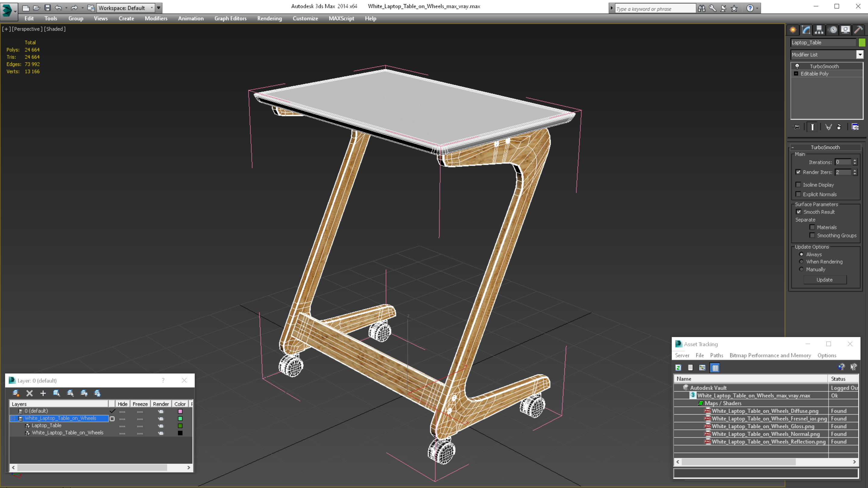Select the When Rendering radio option

pyautogui.click(x=801, y=262)
